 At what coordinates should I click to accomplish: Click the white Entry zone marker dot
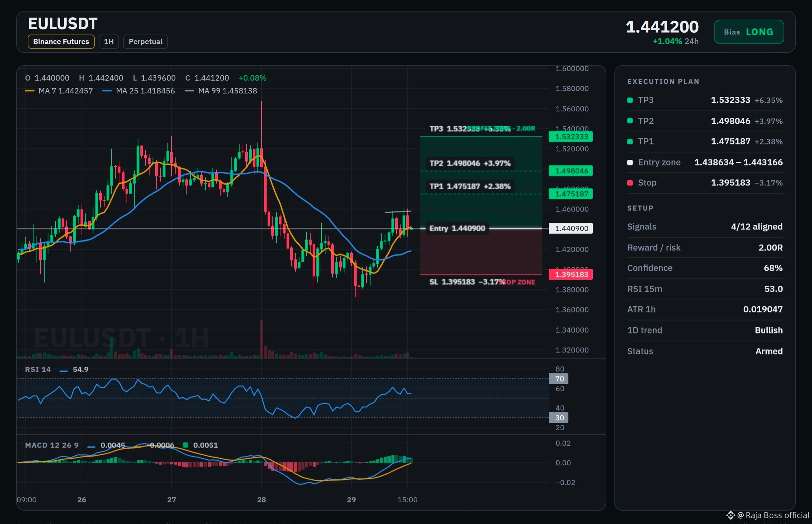point(630,162)
